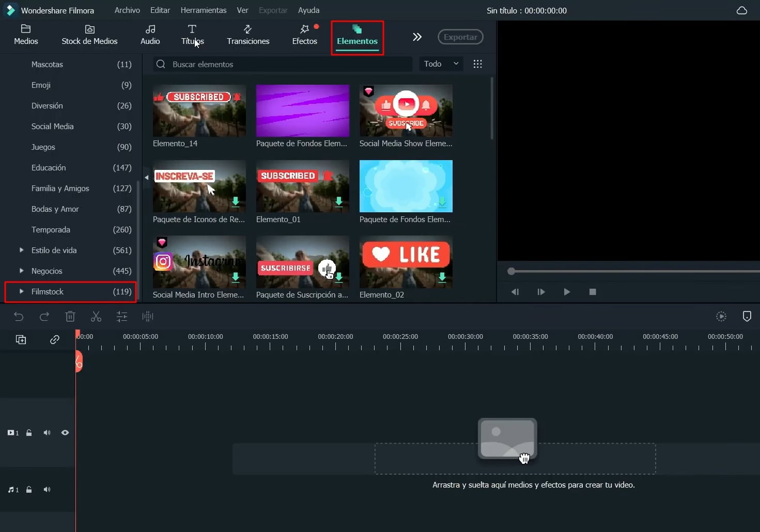Collapse the category sidebar panel arrow
The height and width of the screenshot is (532, 760).
click(147, 178)
